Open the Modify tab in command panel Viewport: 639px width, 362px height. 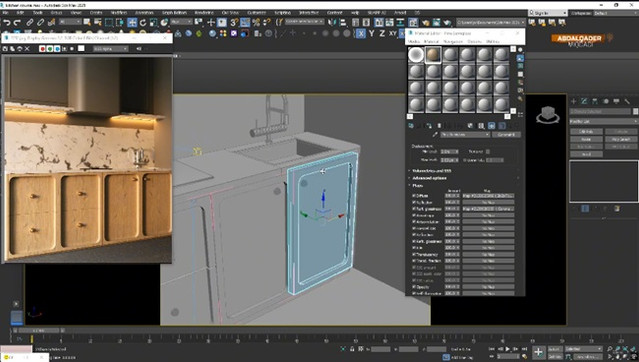[x=584, y=101]
